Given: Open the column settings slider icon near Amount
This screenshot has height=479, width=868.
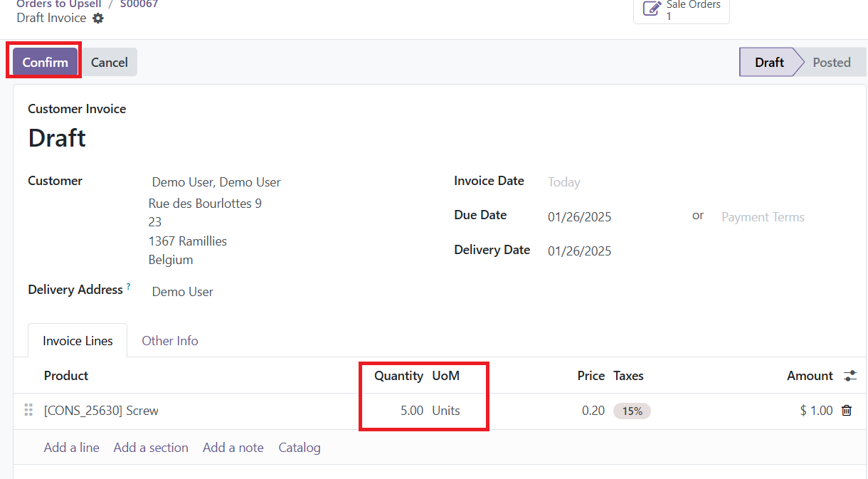Looking at the screenshot, I should (850, 376).
